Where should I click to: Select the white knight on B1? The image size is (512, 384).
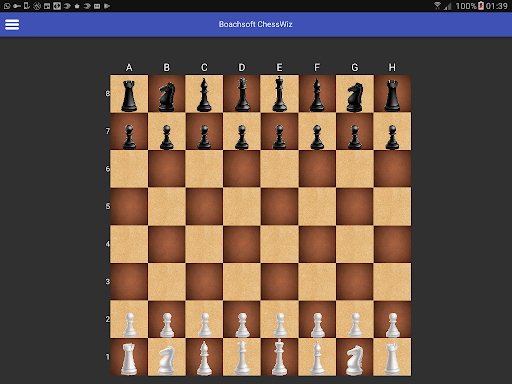click(167, 357)
